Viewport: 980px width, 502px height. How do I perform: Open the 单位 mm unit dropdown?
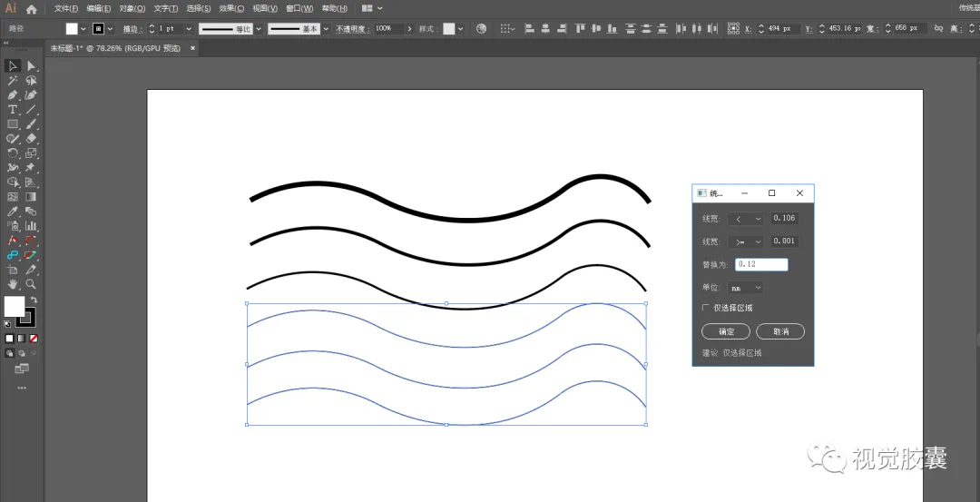(x=745, y=288)
